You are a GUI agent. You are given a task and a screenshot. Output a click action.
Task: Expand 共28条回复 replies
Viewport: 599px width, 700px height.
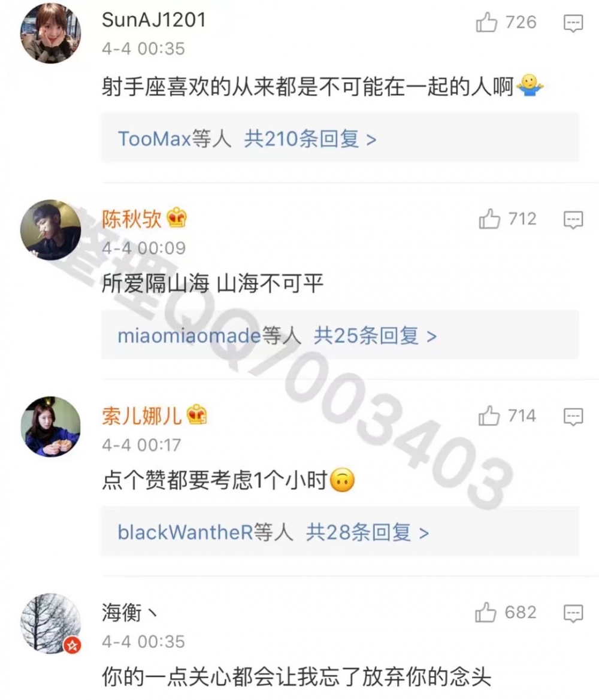(367, 532)
